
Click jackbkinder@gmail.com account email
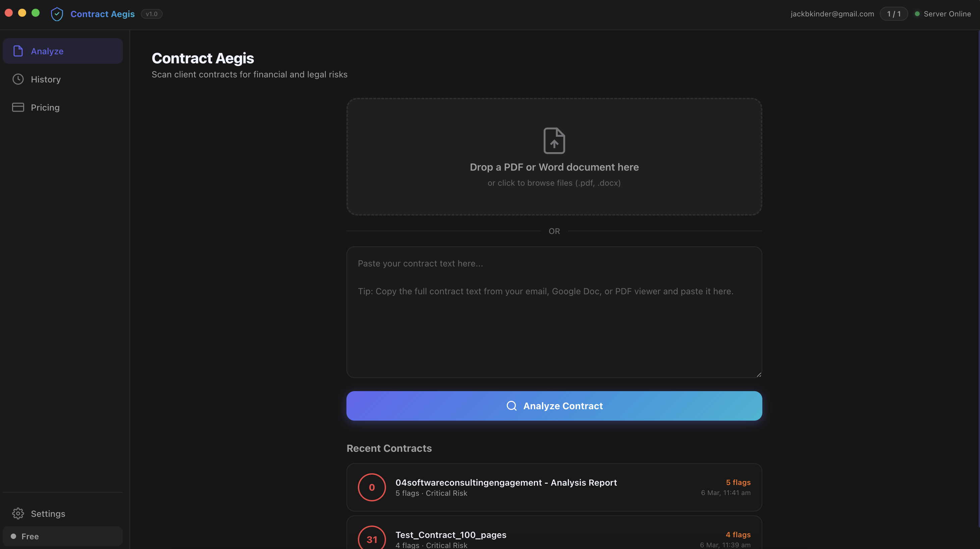click(x=831, y=14)
